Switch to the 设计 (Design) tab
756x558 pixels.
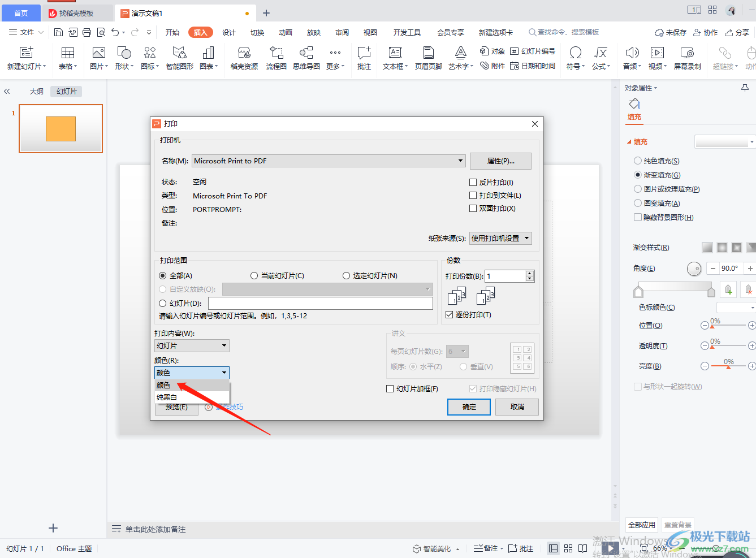click(229, 32)
